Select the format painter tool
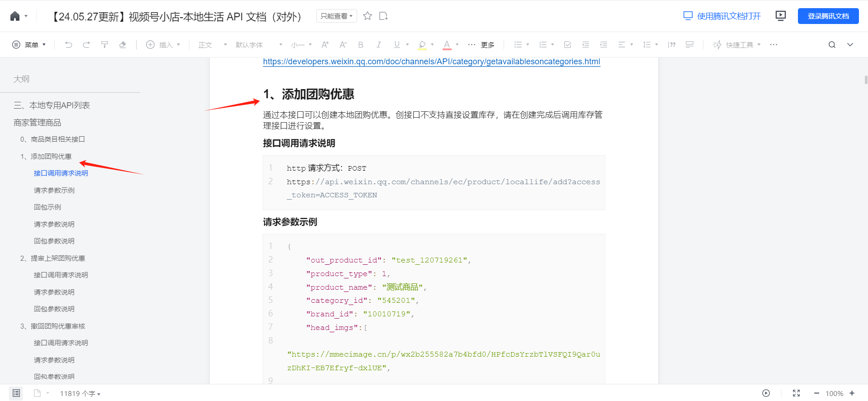 point(104,45)
